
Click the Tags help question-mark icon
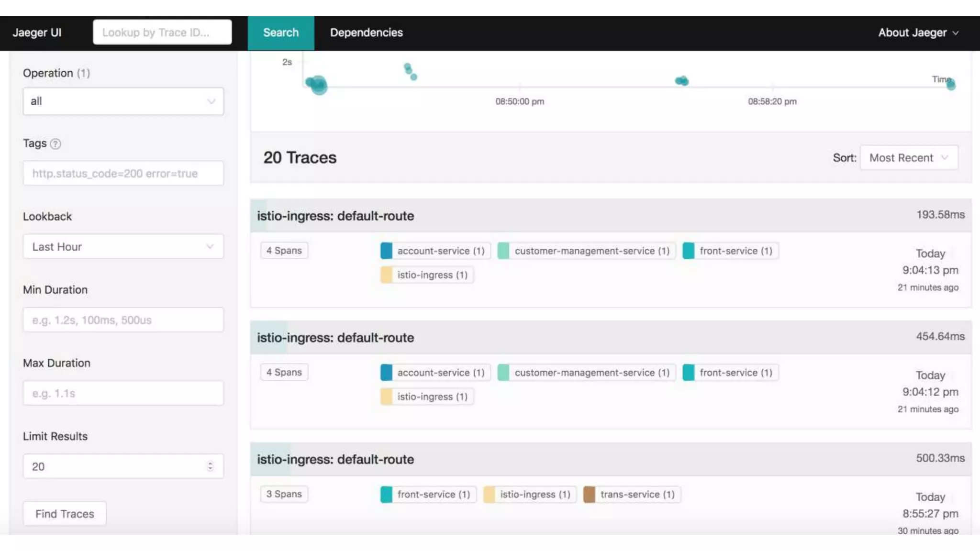56,143
